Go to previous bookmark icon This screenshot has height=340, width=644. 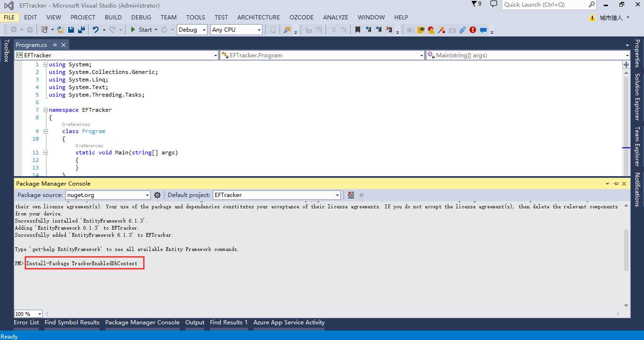tap(368, 29)
